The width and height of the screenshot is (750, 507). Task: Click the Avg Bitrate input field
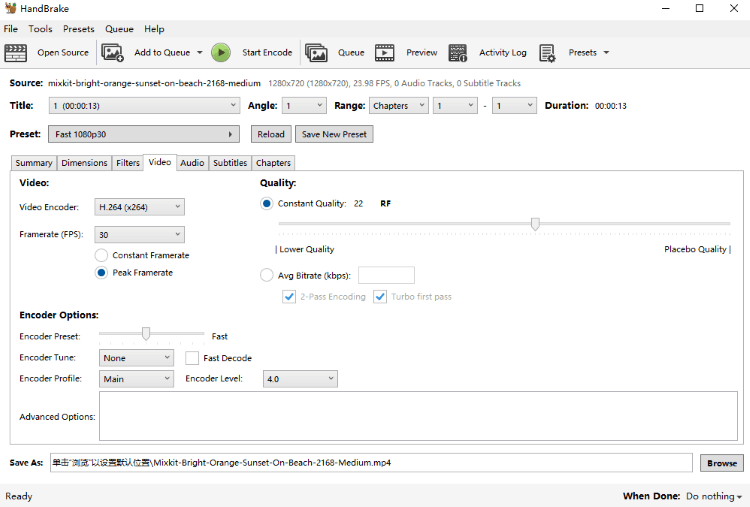point(386,276)
